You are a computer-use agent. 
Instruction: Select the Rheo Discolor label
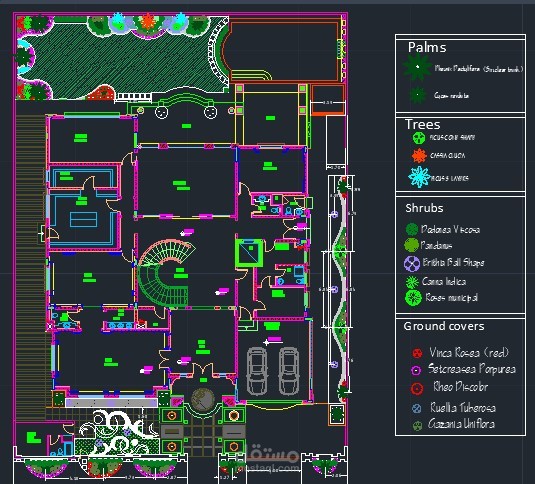coord(460,386)
